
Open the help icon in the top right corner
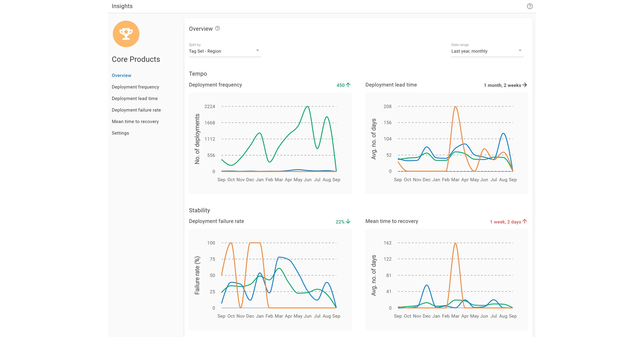click(530, 6)
